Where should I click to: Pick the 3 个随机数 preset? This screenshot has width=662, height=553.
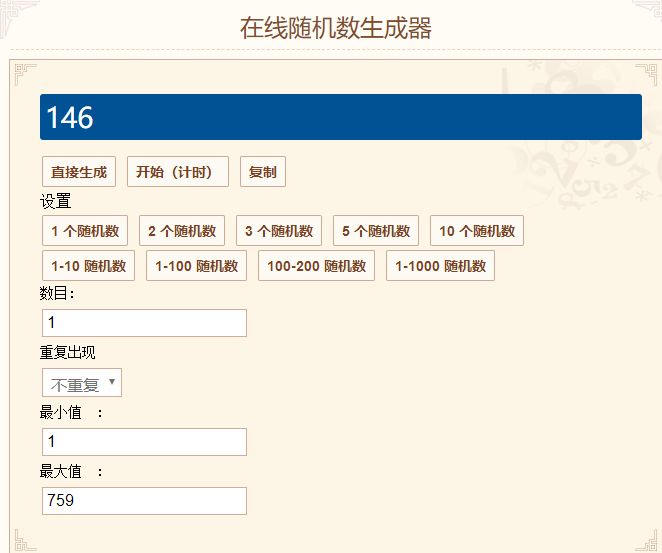tap(279, 230)
